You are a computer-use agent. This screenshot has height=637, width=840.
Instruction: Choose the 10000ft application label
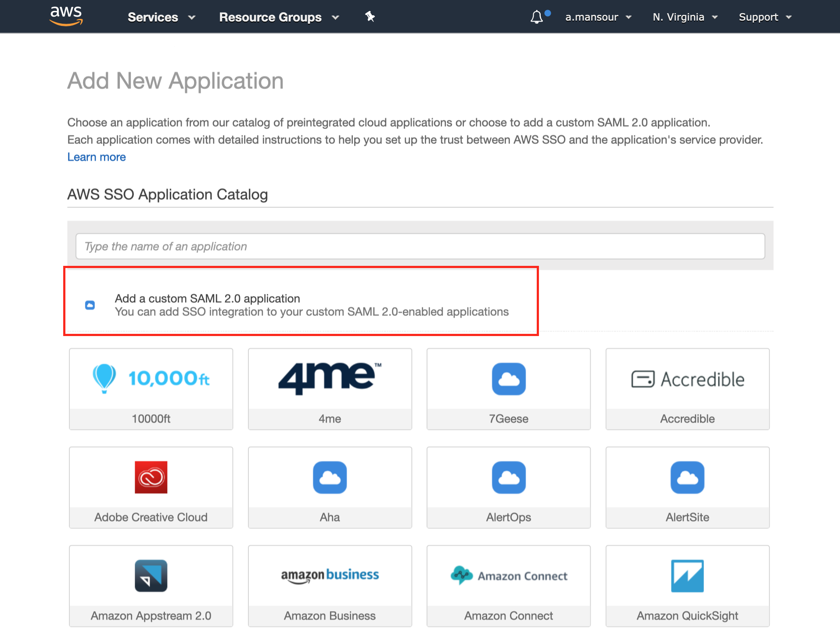coord(151,419)
